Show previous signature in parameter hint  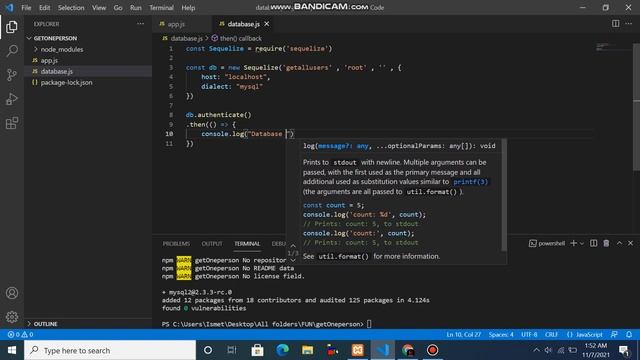click(x=293, y=246)
